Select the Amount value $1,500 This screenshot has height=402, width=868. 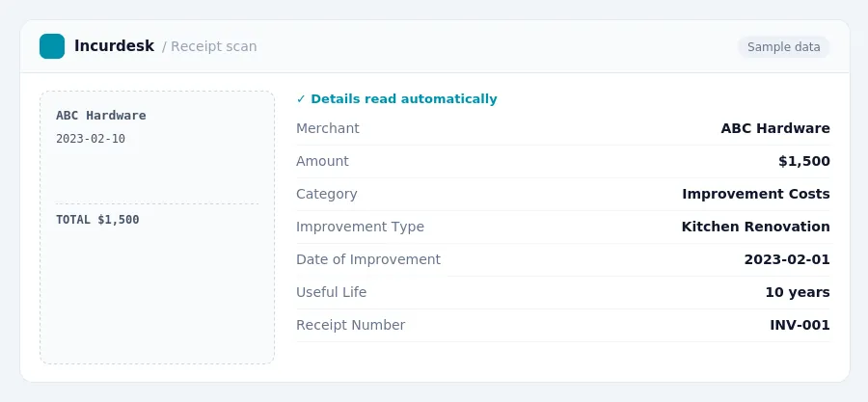(x=803, y=161)
